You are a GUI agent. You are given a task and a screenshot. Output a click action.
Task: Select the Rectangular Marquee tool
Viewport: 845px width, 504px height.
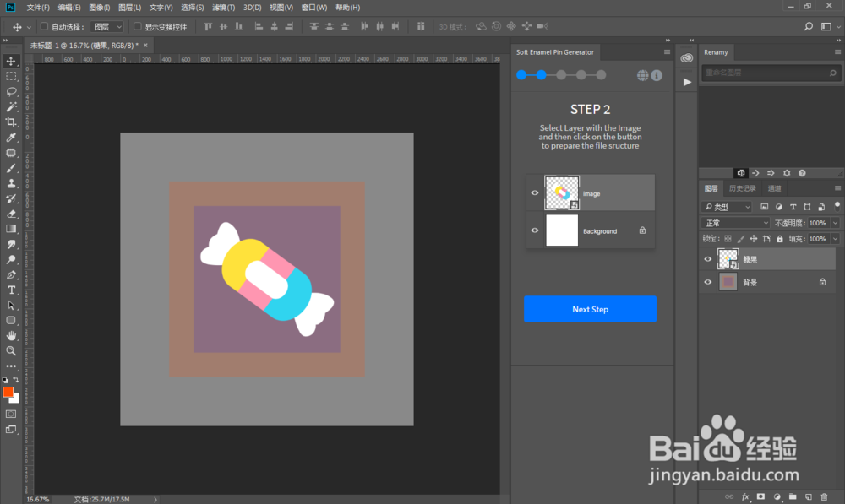tap(11, 77)
